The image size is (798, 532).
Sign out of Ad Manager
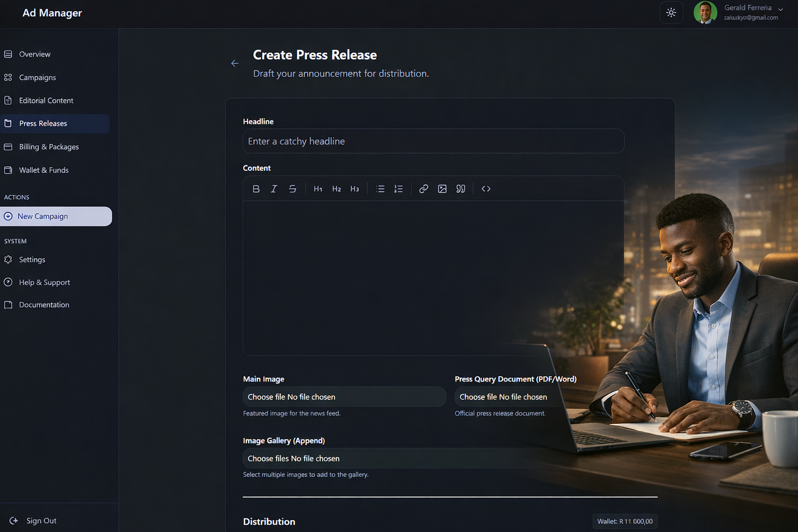[41, 521]
